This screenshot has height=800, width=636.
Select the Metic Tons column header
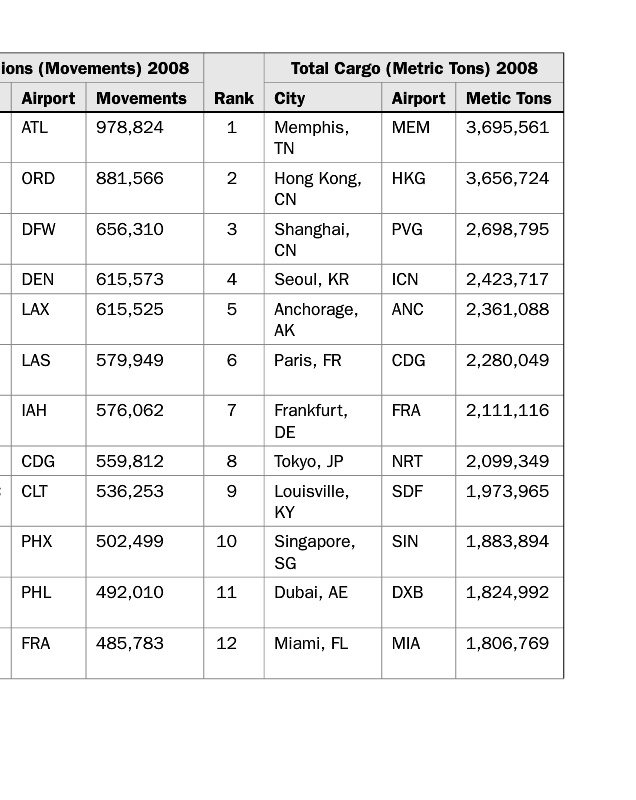[x=508, y=98]
